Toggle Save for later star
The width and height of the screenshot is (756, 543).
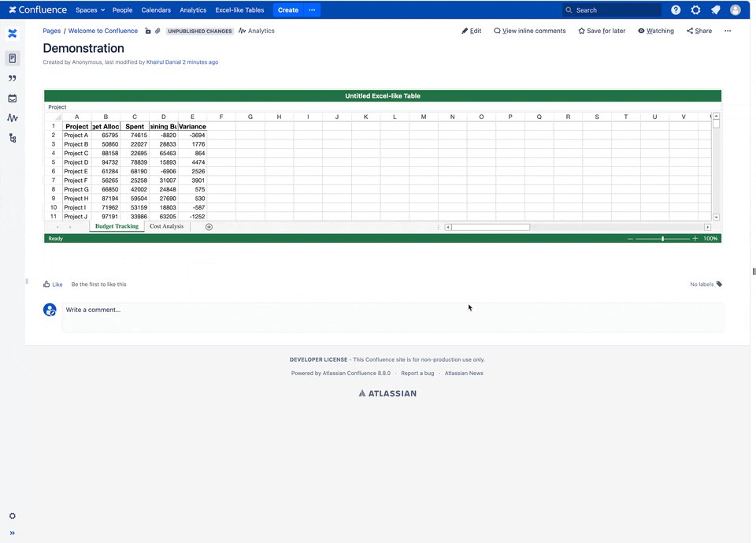coord(602,31)
